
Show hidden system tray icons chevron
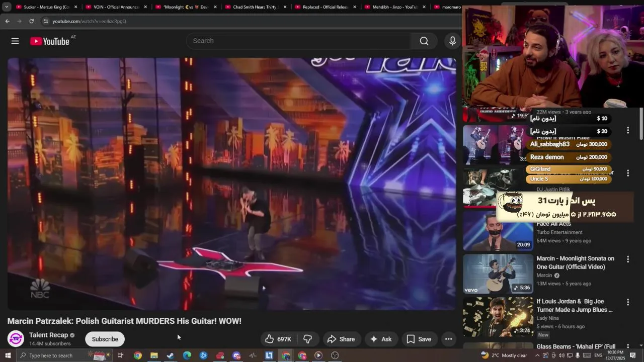tap(537, 355)
